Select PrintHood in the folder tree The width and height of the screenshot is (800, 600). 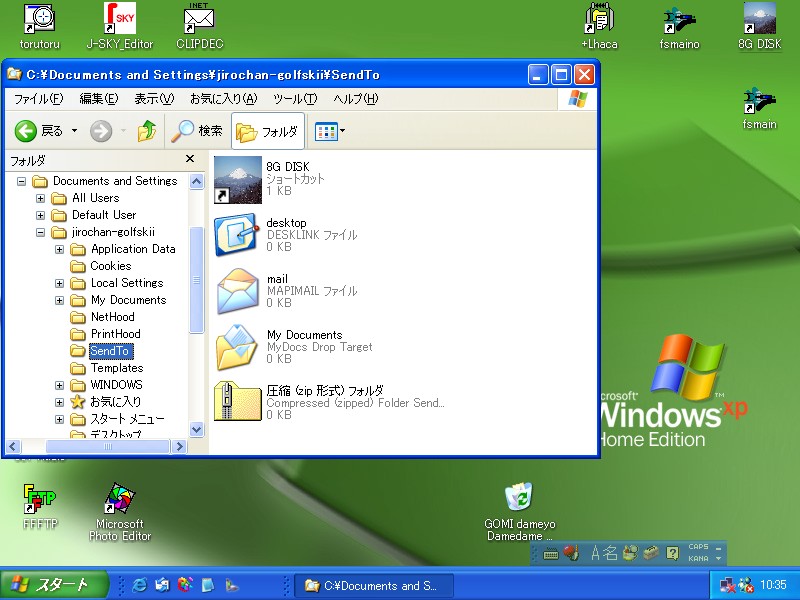point(115,334)
